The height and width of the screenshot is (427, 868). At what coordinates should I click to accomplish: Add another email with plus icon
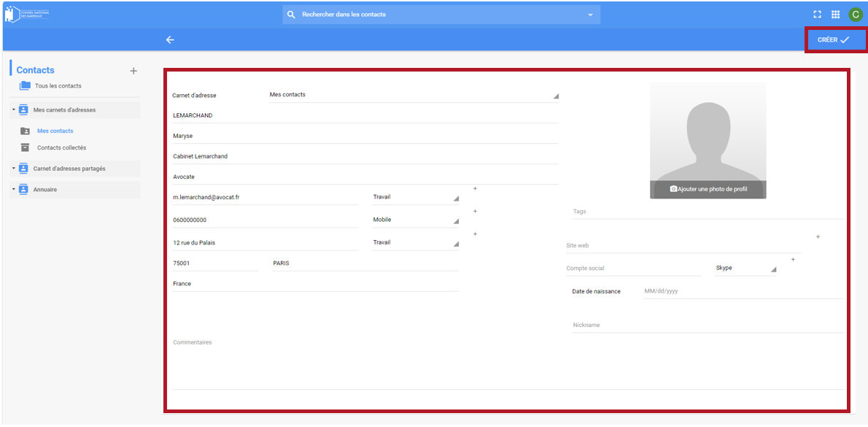(x=475, y=188)
